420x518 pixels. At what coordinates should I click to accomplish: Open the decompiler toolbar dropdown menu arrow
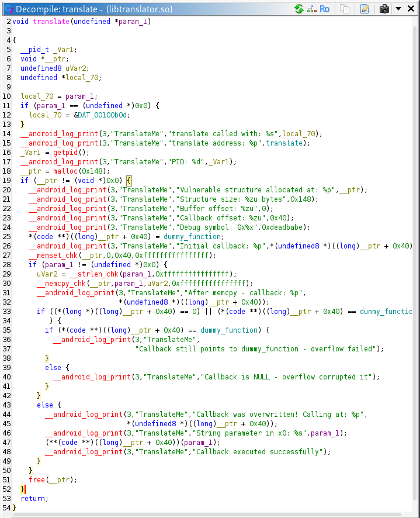tap(398, 9)
